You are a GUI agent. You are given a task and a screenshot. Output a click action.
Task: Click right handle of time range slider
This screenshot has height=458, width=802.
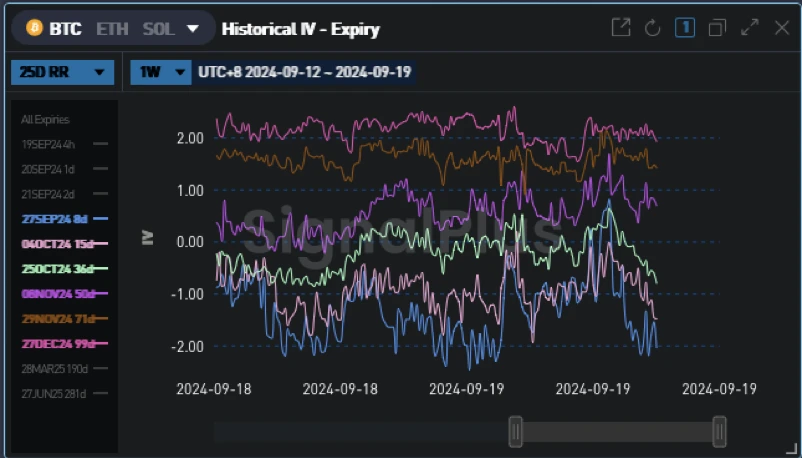[719, 431]
